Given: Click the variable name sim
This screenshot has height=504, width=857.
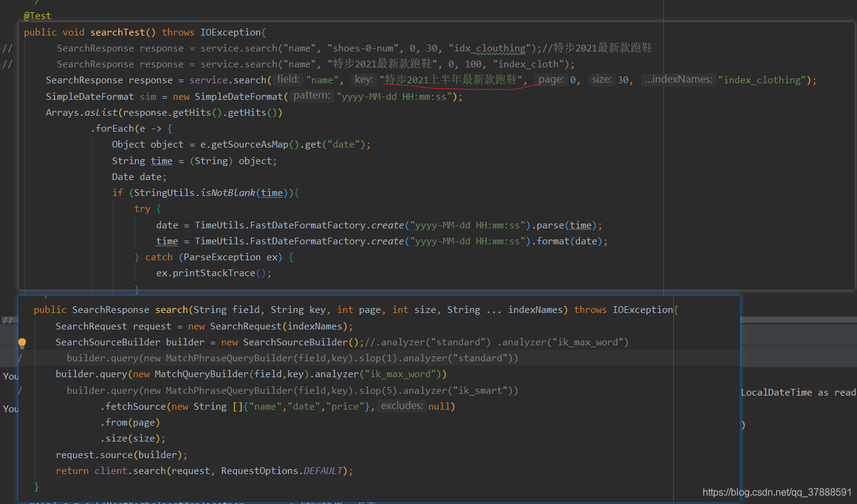Looking at the screenshot, I should [x=148, y=97].
